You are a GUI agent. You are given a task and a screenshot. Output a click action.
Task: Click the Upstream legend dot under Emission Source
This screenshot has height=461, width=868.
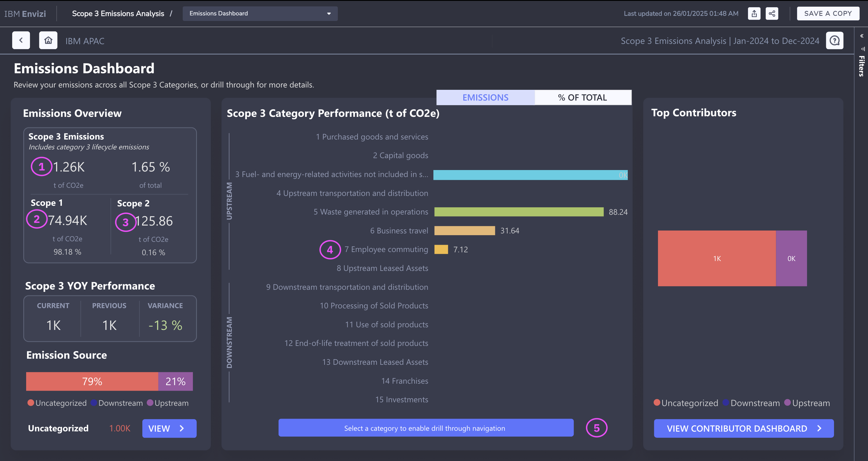pyautogui.click(x=150, y=403)
